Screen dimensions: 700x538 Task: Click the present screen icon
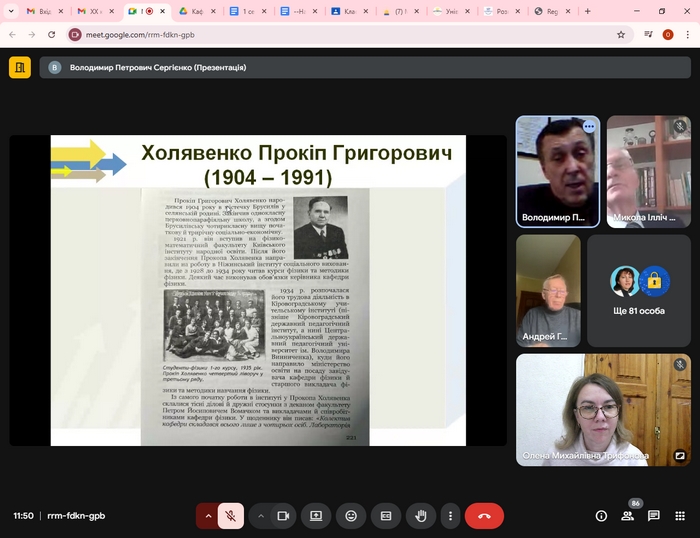click(316, 516)
